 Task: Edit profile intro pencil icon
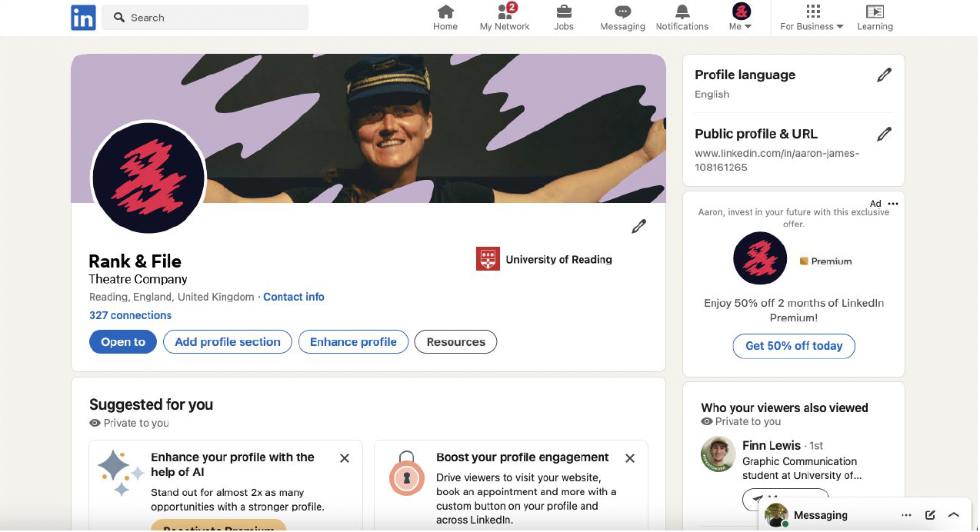pos(638,227)
